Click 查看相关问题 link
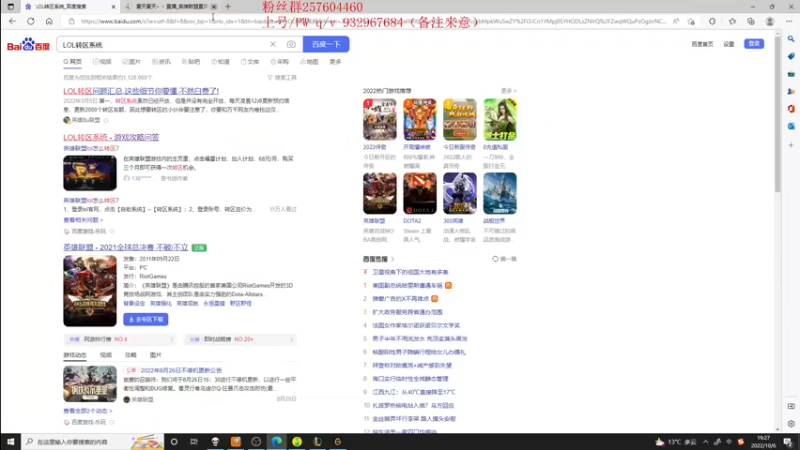The image size is (800, 450). [x=83, y=220]
